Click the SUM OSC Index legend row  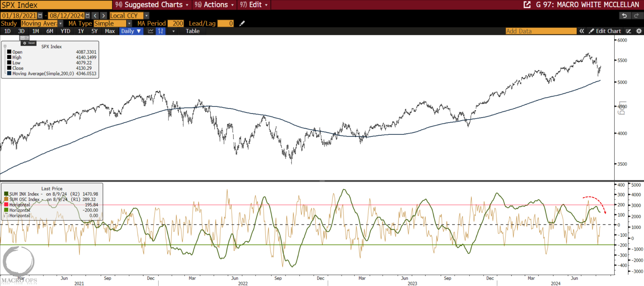(51, 199)
